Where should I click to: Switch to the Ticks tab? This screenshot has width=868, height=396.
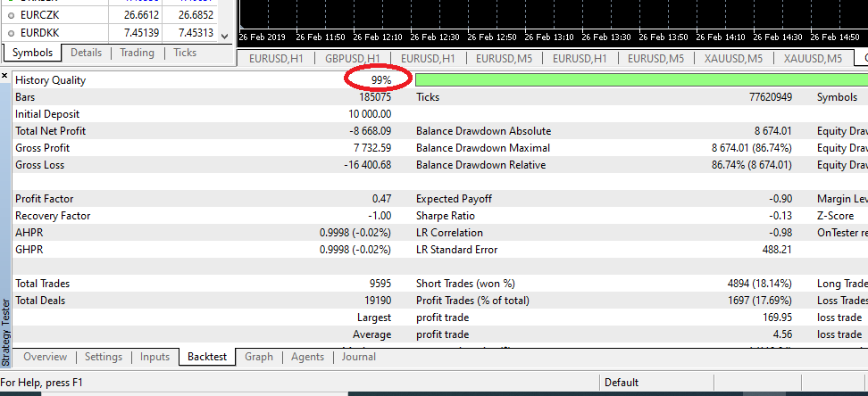click(x=185, y=54)
